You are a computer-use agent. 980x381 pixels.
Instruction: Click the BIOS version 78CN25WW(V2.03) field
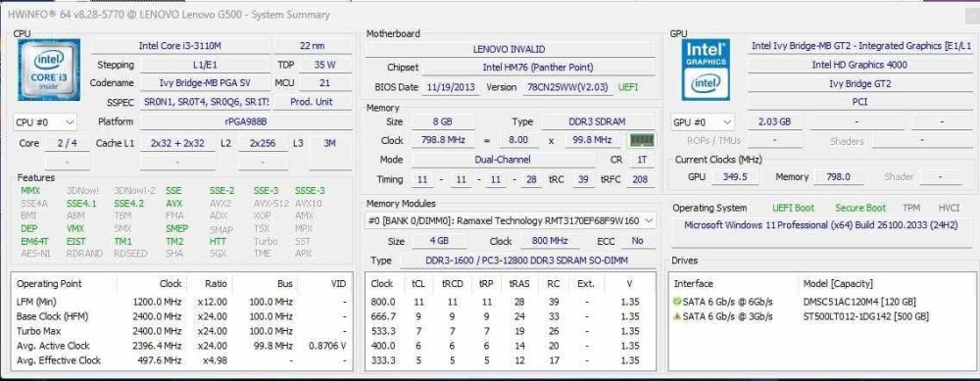567,87
